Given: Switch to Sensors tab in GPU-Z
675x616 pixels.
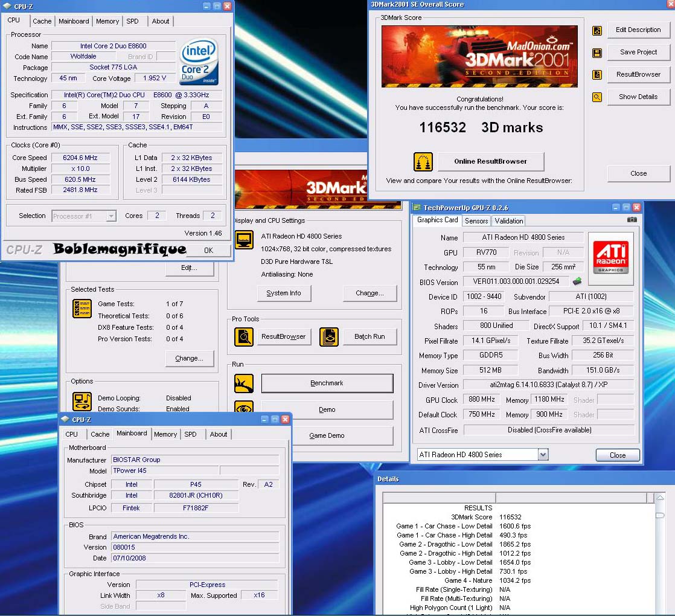Looking at the screenshot, I should click(x=476, y=221).
